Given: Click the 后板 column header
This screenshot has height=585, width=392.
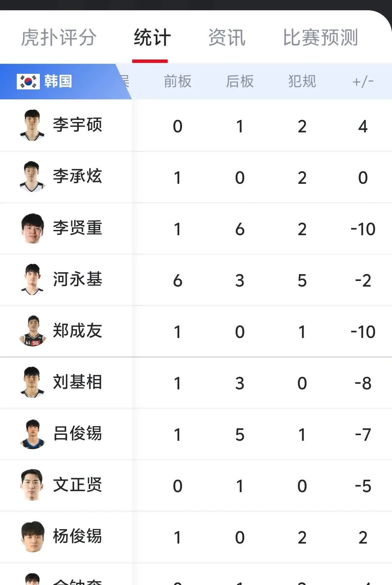Looking at the screenshot, I should pyautogui.click(x=240, y=82).
